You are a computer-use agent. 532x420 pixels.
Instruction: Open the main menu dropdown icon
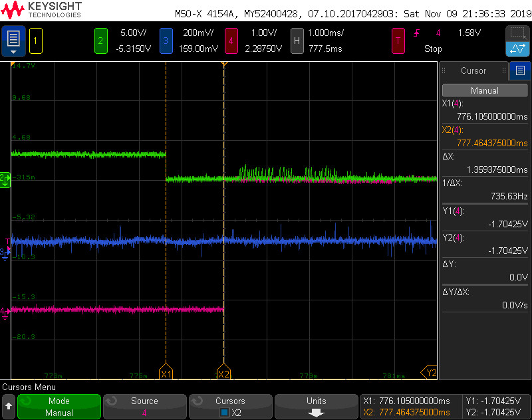[x=14, y=41]
